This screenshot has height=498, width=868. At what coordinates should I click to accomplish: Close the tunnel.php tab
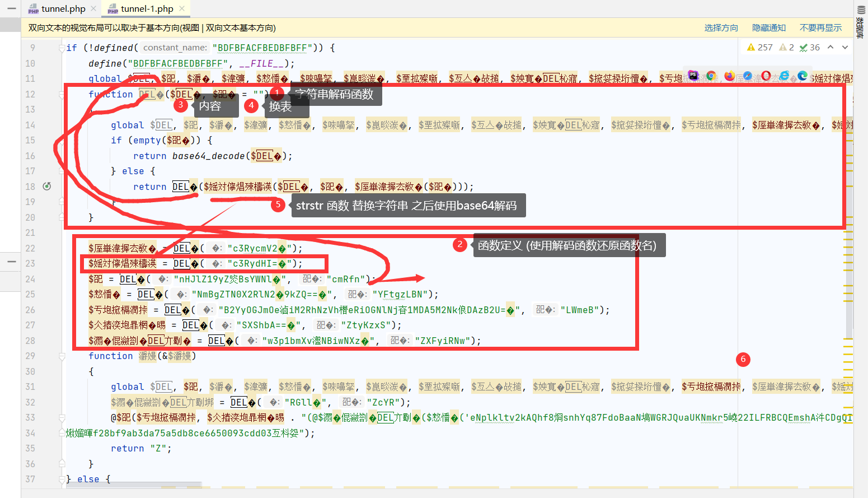(x=93, y=9)
